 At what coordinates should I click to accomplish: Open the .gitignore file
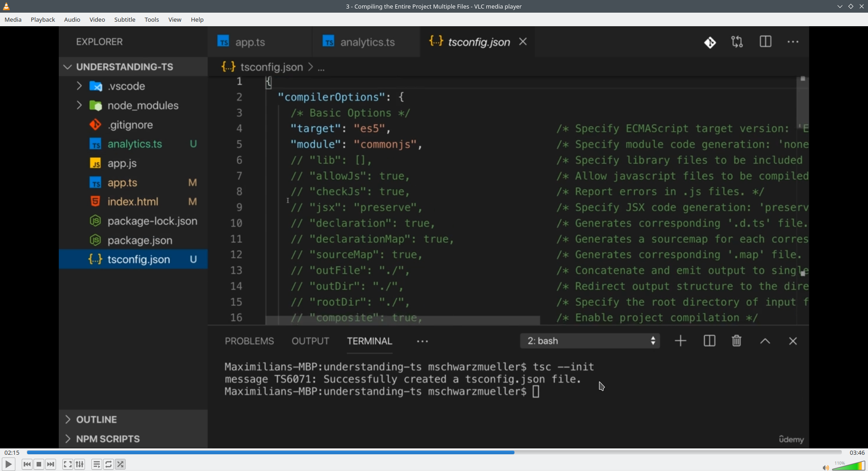133,125
